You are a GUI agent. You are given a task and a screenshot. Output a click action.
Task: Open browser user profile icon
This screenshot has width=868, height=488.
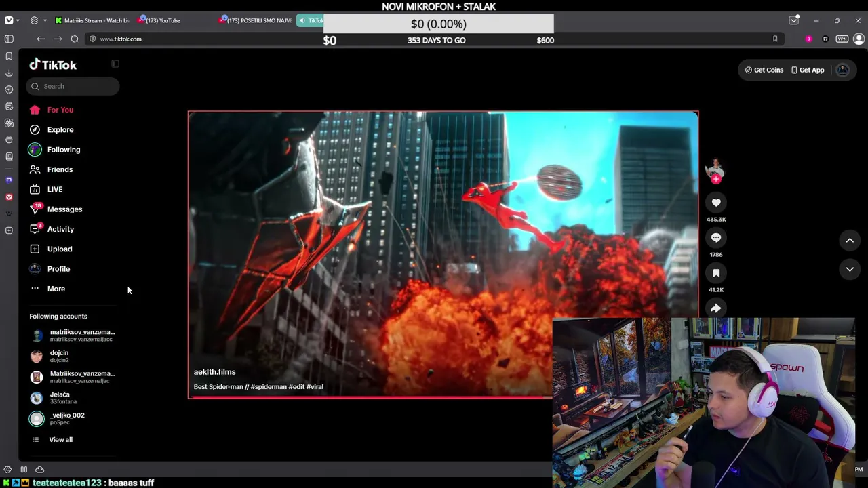click(x=859, y=39)
